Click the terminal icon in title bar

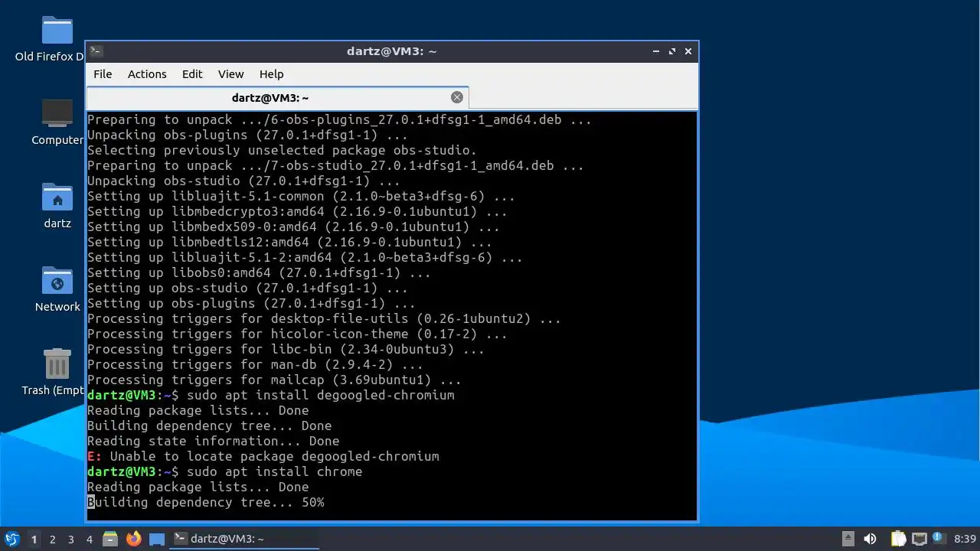(x=96, y=51)
